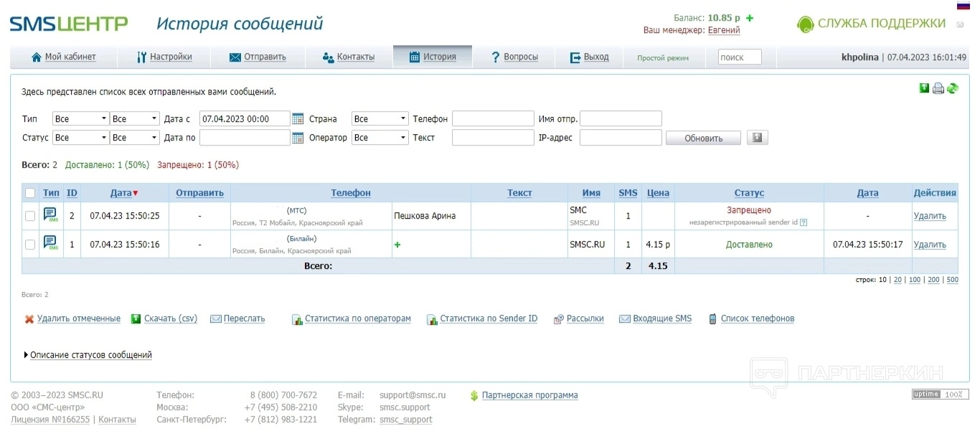Check the checkbox for message ID 2

pyautogui.click(x=30, y=216)
